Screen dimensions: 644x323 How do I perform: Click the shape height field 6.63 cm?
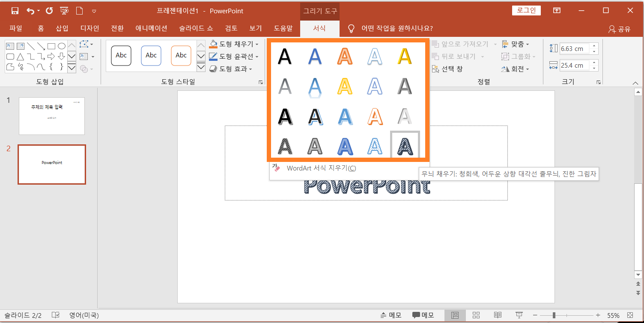575,49
